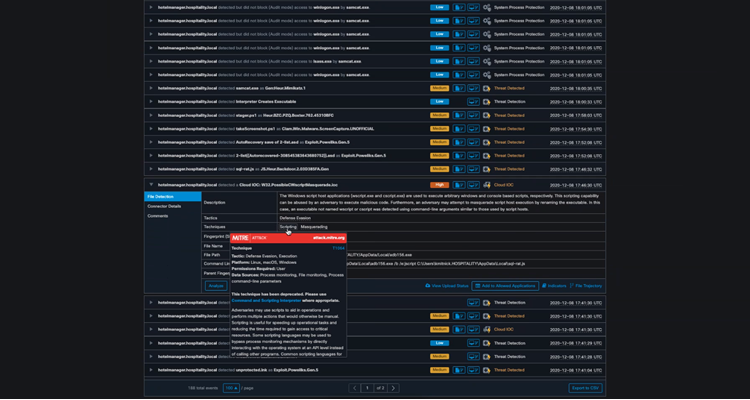Image resolution: width=750 pixels, height=400 pixels.
Task: Click Add to Allowed Applications button
Action: click(x=505, y=286)
